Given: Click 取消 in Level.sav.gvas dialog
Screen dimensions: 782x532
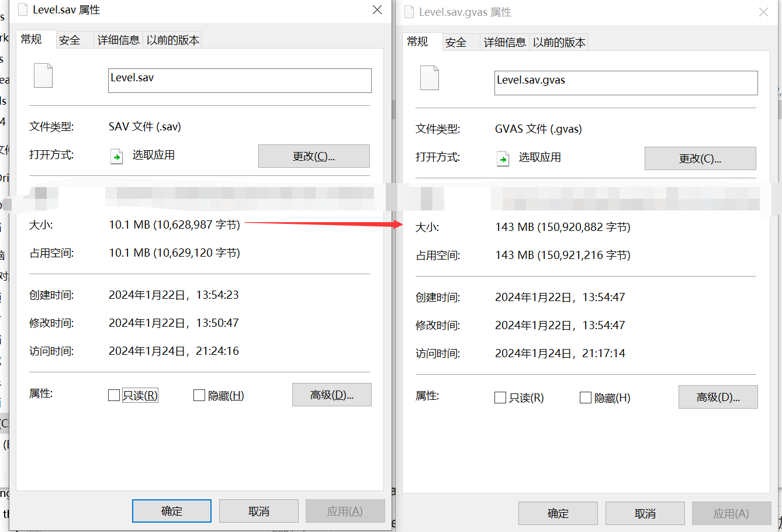Looking at the screenshot, I should [x=645, y=513].
